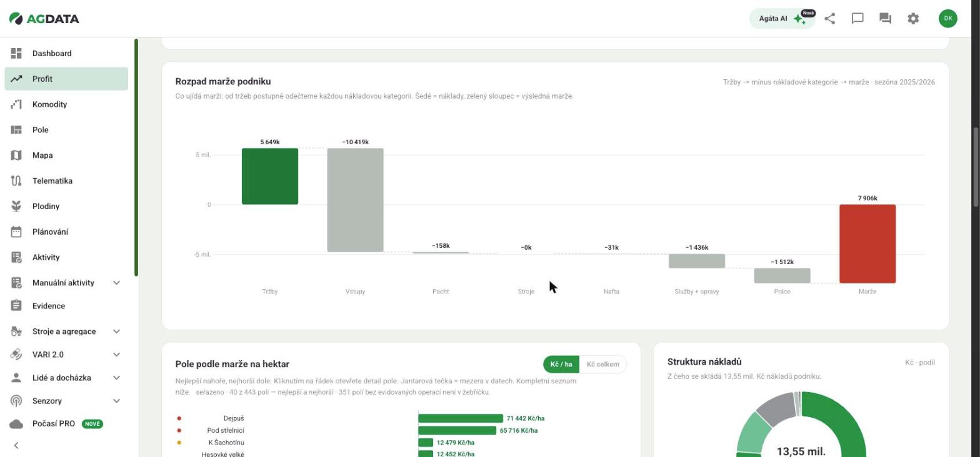
Task: Click the Dashboard grid icon
Action: [x=16, y=53]
